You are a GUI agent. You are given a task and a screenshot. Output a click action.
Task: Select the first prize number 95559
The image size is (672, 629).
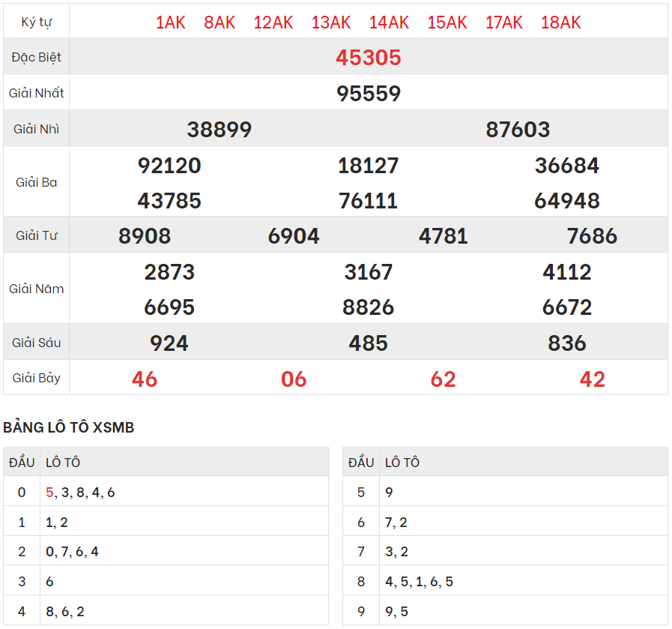[x=368, y=94]
